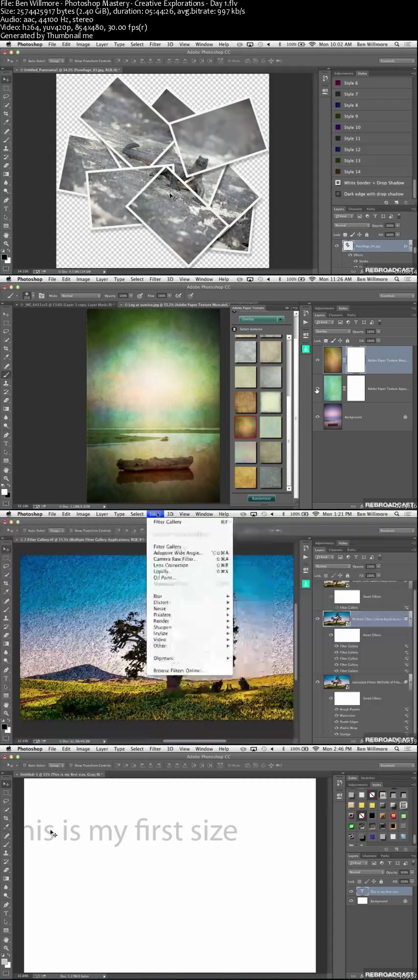Choose Liquify from the open Filter menu
Viewport: 418px width, 980px height.
coord(191,571)
